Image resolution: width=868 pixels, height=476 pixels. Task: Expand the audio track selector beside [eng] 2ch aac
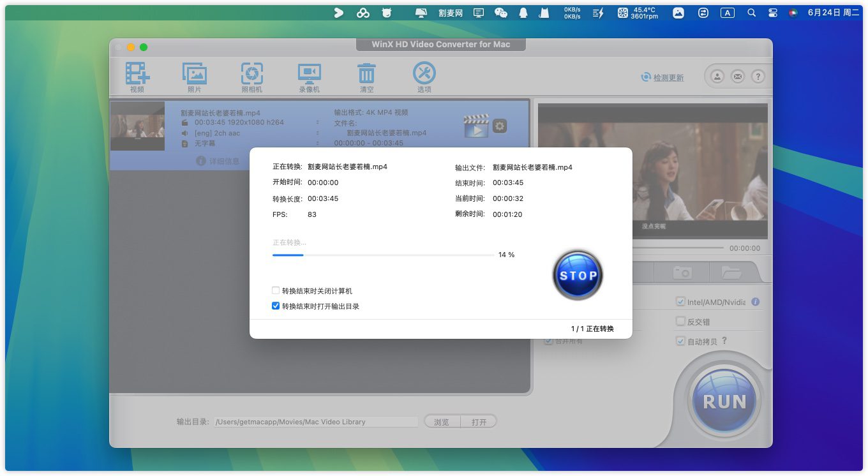tap(318, 133)
